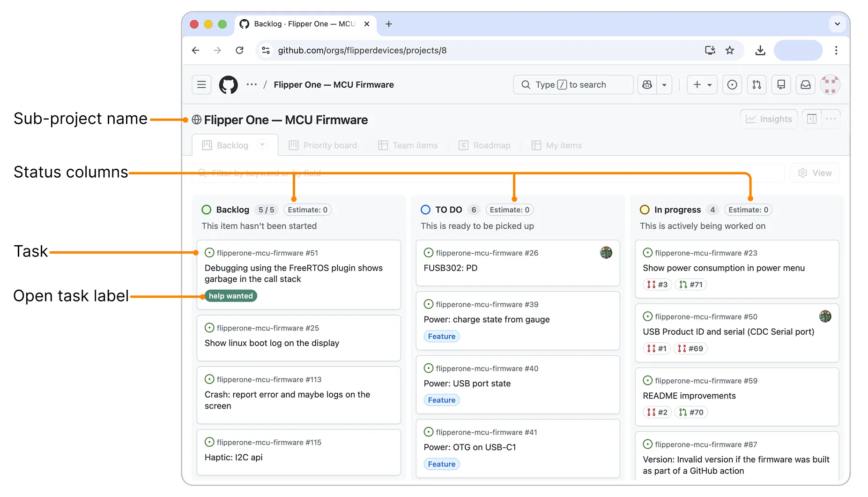Expand the Copilot dropdown arrow
This screenshot has width=868, height=497.
tap(664, 85)
